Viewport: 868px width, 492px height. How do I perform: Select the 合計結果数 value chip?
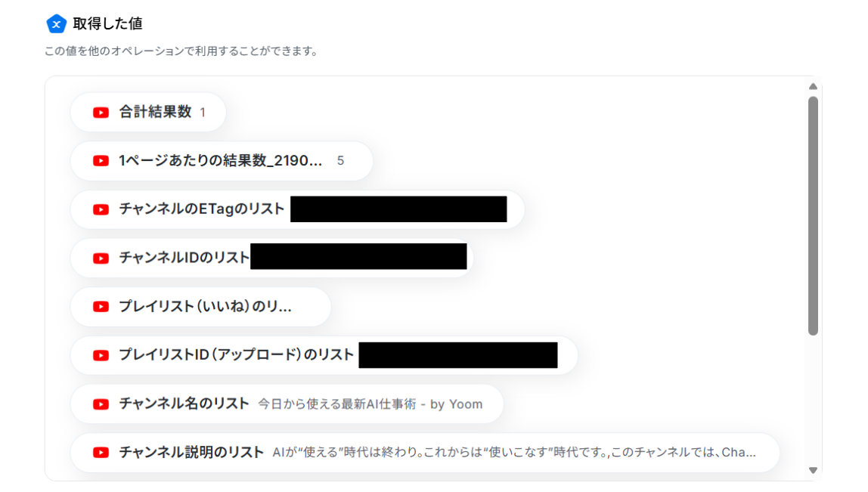(148, 113)
